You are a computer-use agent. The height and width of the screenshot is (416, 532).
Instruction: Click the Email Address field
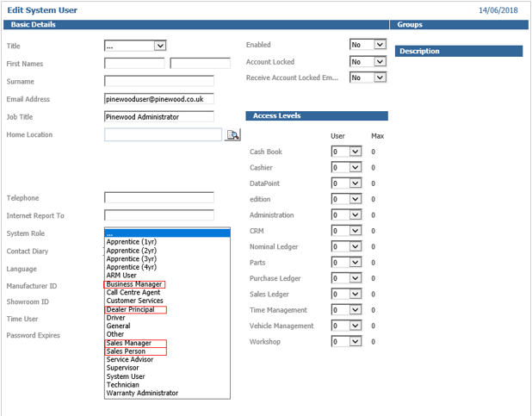click(159, 99)
